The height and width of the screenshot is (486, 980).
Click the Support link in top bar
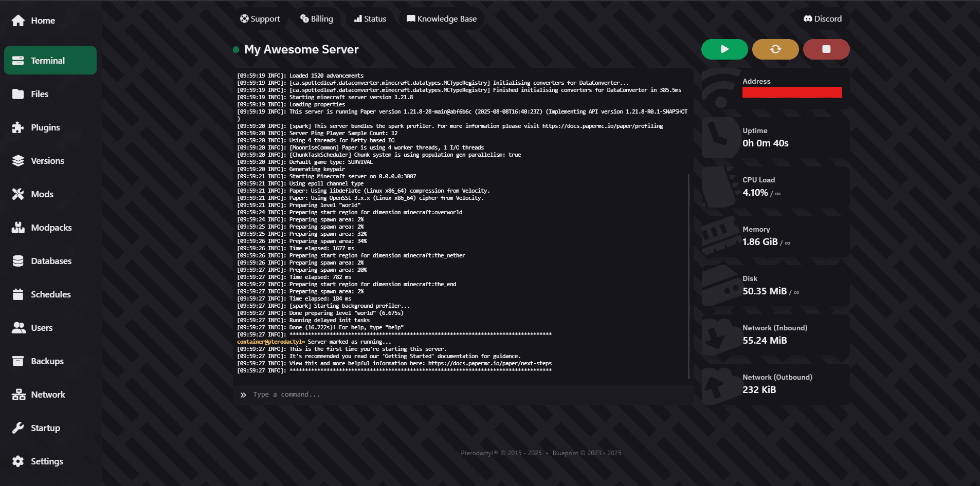click(260, 19)
